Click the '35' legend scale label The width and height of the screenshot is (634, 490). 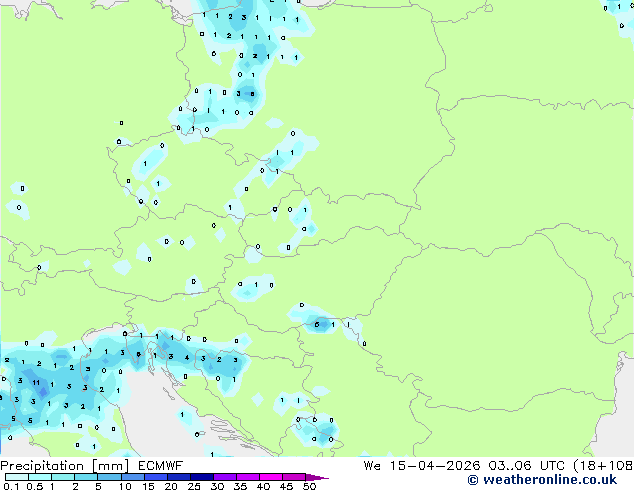tap(240, 486)
